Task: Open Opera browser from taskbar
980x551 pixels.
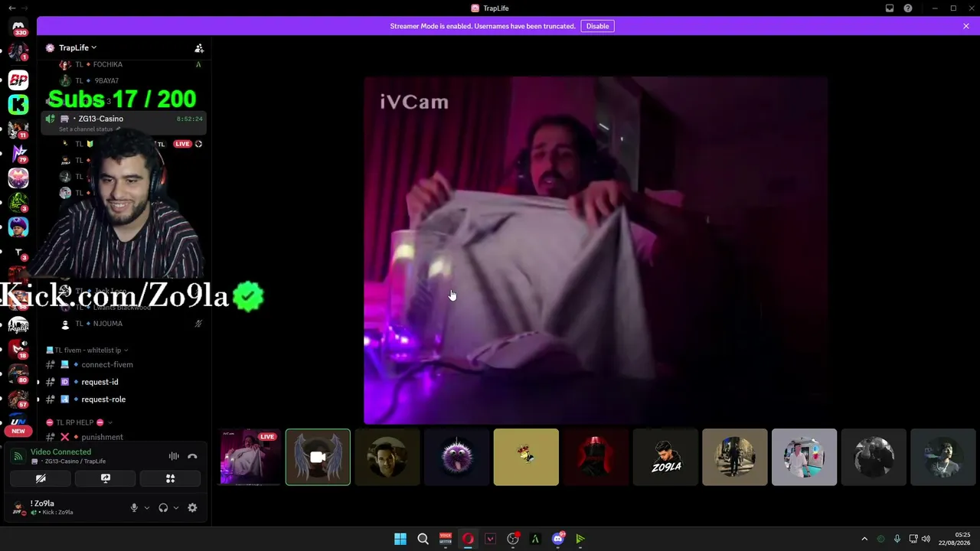Action: click(x=468, y=539)
